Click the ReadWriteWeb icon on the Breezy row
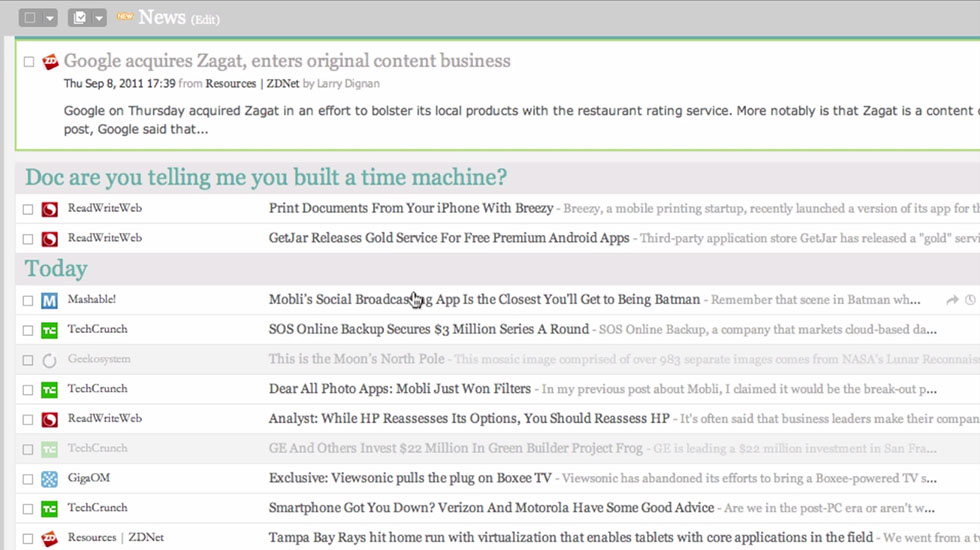This screenshot has height=550, width=980. pos(49,209)
